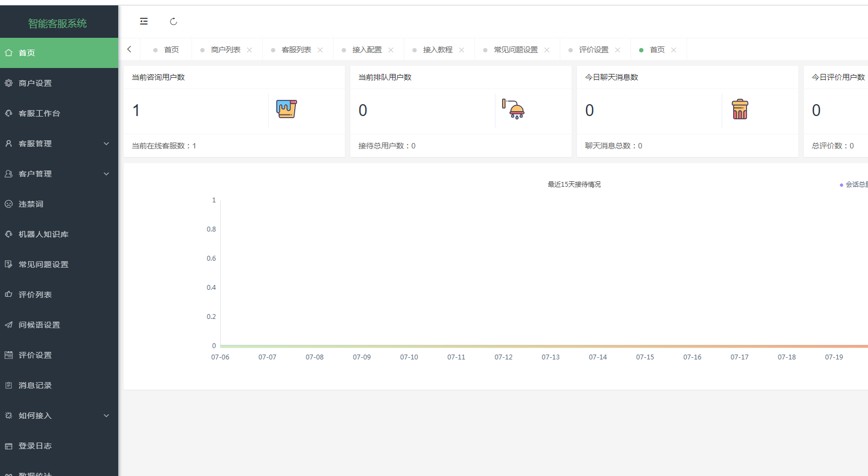Click the home icon beside 首页 in sidebar
The image size is (868, 476).
(9, 53)
